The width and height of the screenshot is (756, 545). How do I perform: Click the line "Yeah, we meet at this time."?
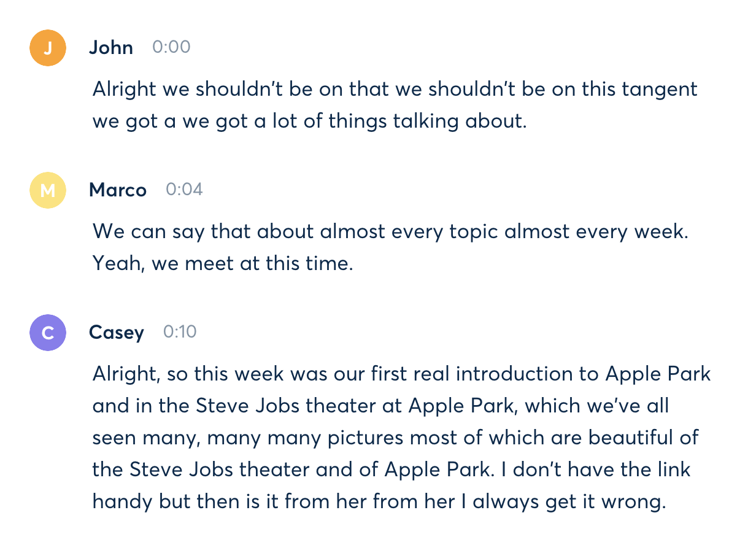tap(223, 264)
